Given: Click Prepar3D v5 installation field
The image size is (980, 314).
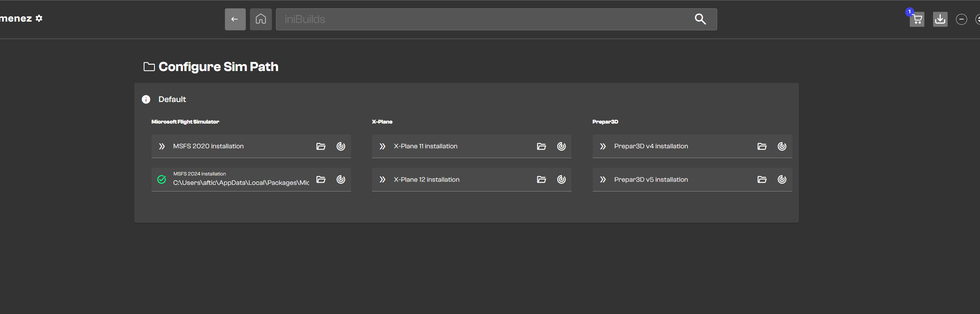Looking at the screenshot, I should click(693, 180).
